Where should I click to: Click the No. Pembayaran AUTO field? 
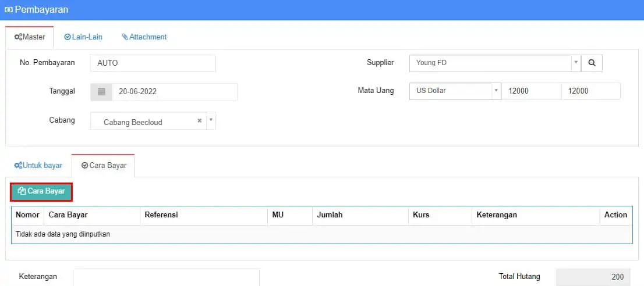coord(153,63)
